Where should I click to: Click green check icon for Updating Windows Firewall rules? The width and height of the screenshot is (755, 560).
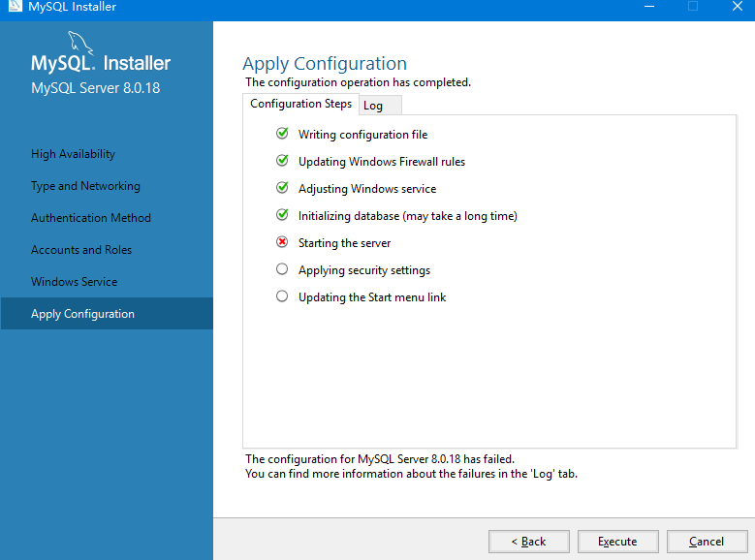click(282, 160)
